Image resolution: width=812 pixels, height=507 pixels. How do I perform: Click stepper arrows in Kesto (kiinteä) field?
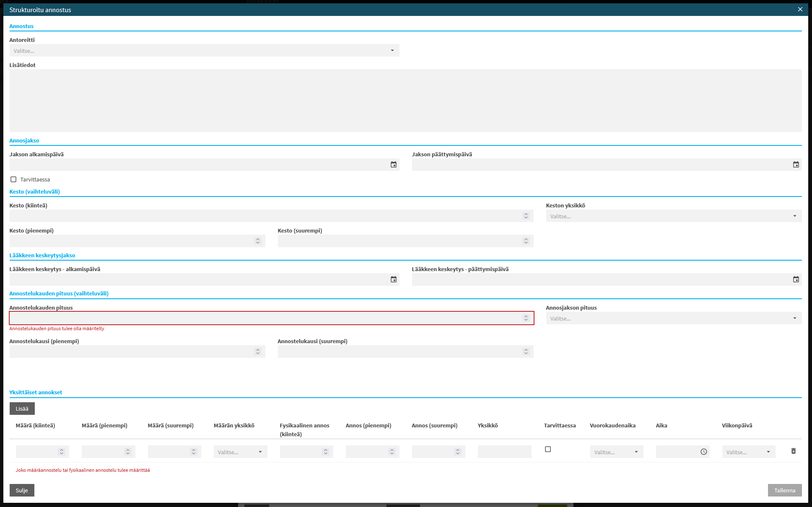[526, 216]
